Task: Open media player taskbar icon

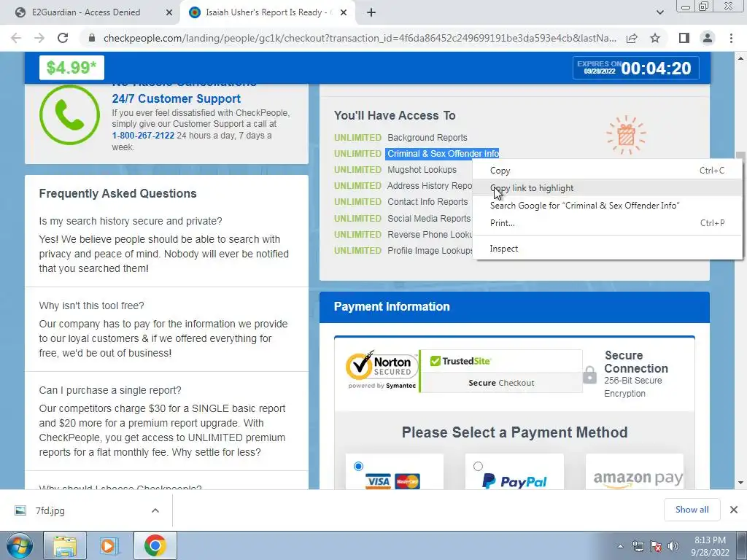Action: tap(109, 545)
